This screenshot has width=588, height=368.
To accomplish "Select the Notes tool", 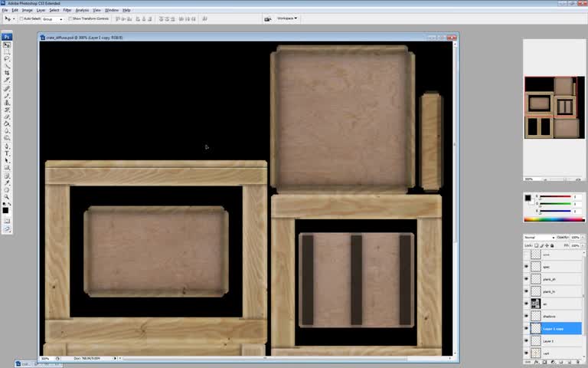I will 7,176.
